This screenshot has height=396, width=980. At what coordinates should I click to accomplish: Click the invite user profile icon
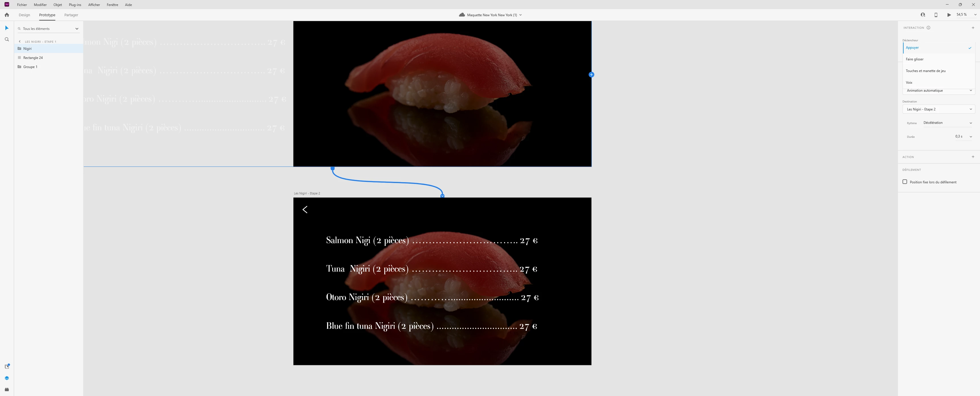922,15
